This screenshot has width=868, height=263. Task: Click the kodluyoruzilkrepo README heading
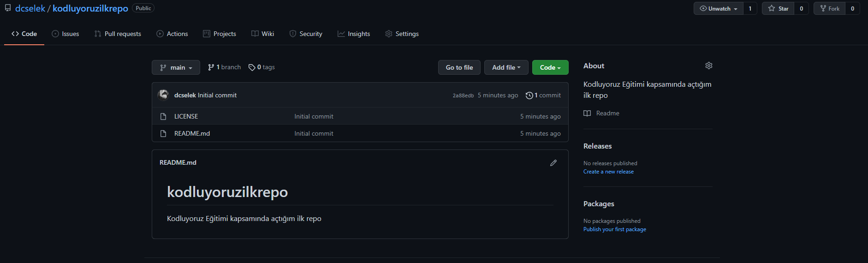pyautogui.click(x=227, y=192)
